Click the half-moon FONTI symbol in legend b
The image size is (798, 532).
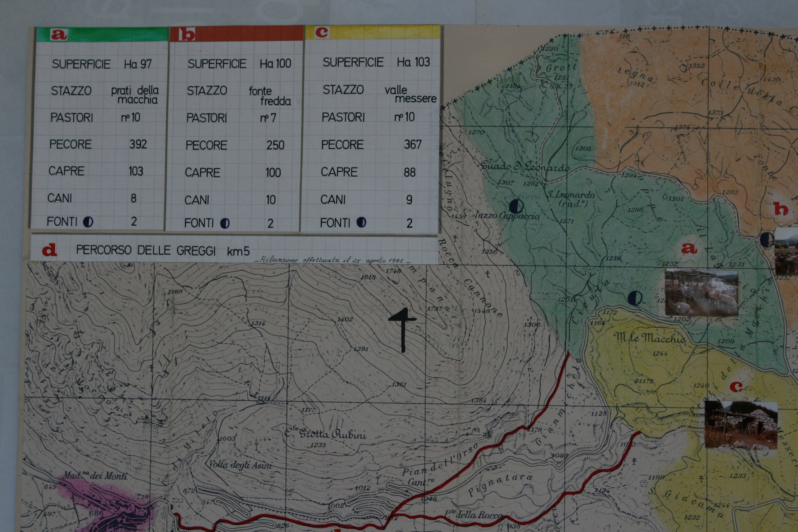tap(225, 224)
